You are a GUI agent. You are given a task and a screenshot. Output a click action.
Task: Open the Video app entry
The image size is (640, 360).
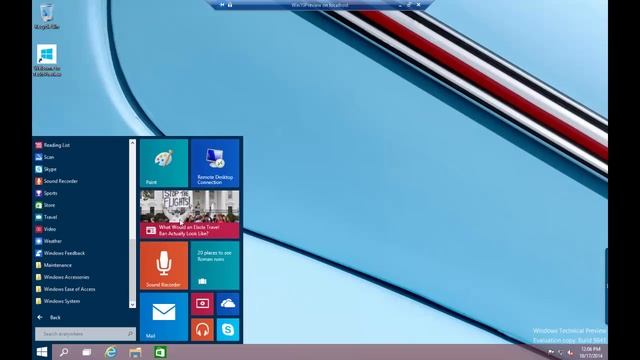pos(45,229)
